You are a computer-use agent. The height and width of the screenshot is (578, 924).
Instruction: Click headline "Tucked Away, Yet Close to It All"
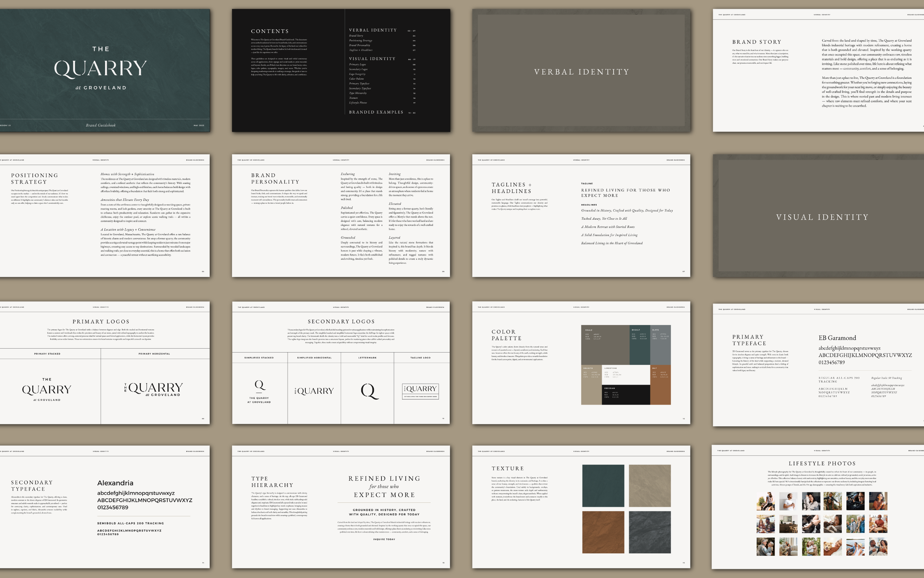(x=604, y=219)
